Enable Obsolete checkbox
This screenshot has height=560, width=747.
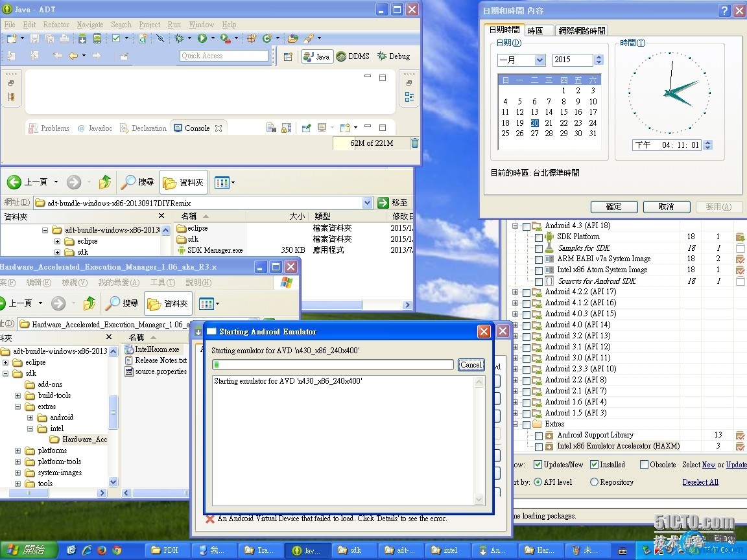click(x=644, y=464)
